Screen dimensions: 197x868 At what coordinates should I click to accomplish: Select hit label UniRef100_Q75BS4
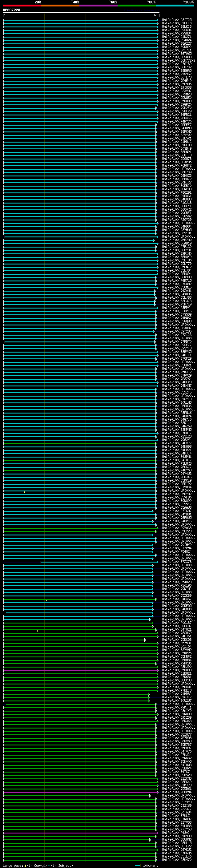pyautogui.click(x=177, y=487)
